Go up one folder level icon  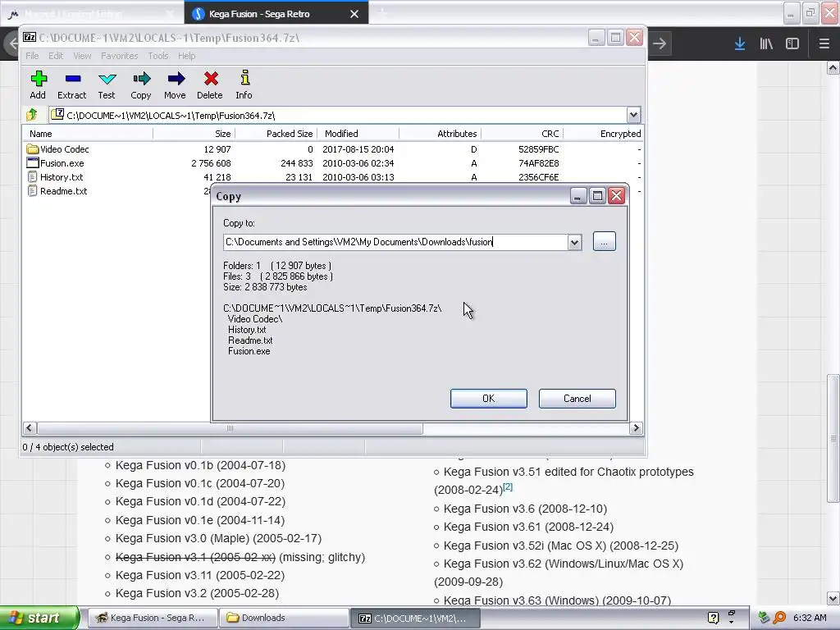pyautogui.click(x=32, y=115)
